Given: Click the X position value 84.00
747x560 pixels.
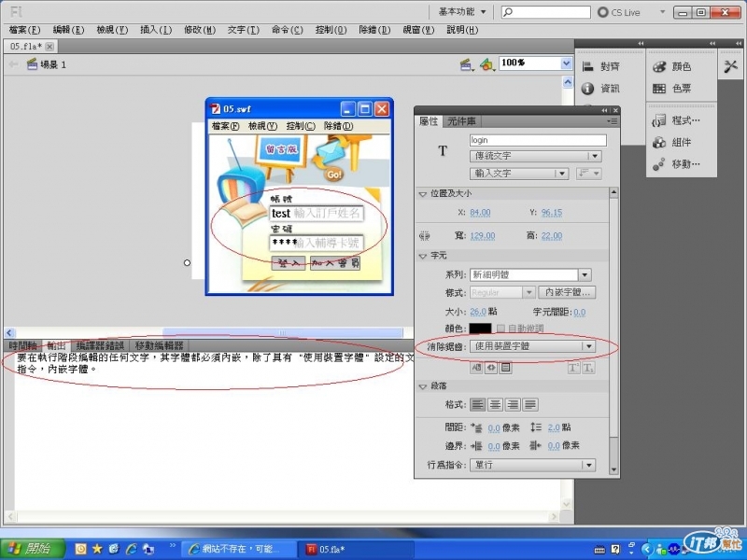Looking at the screenshot, I should point(480,213).
